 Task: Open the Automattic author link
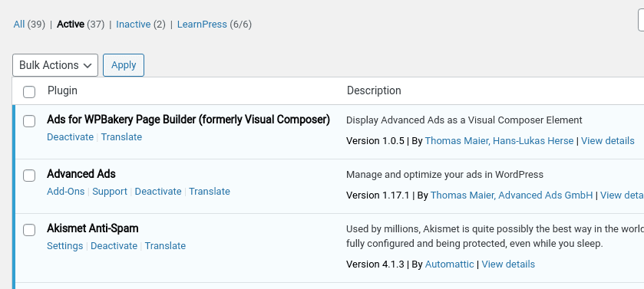coord(449,264)
